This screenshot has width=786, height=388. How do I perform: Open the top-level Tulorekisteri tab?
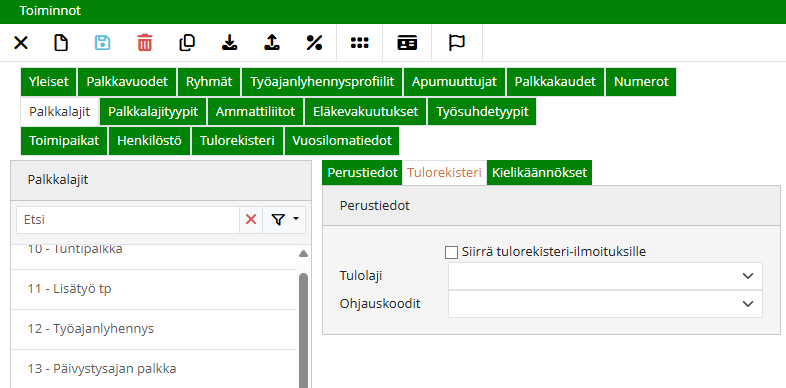coord(237,141)
